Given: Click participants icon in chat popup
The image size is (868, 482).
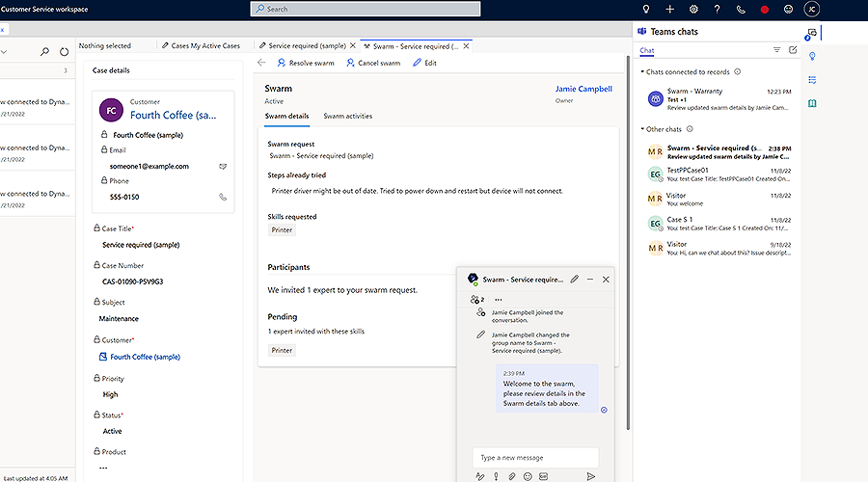Looking at the screenshot, I should [x=476, y=300].
